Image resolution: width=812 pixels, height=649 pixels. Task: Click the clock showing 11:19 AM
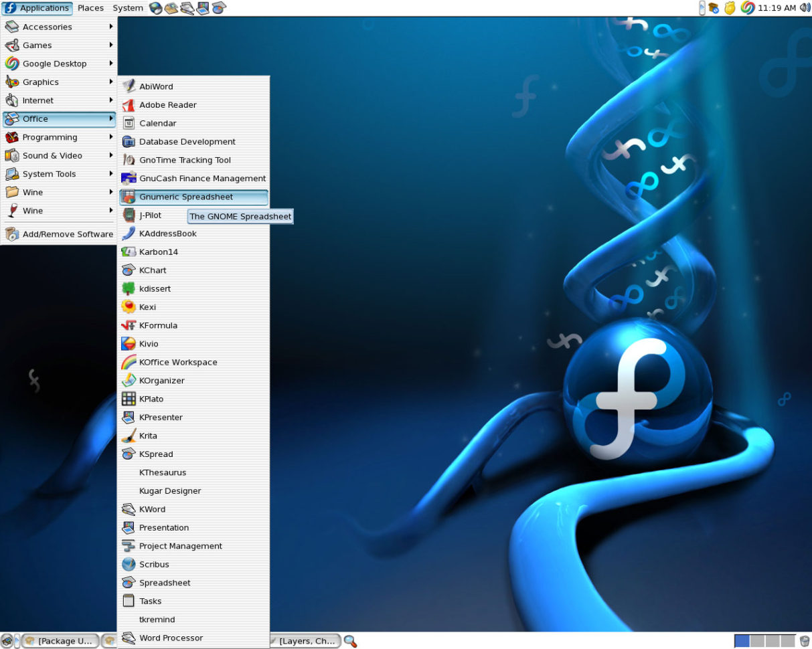pyautogui.click(x=777, y=8)
